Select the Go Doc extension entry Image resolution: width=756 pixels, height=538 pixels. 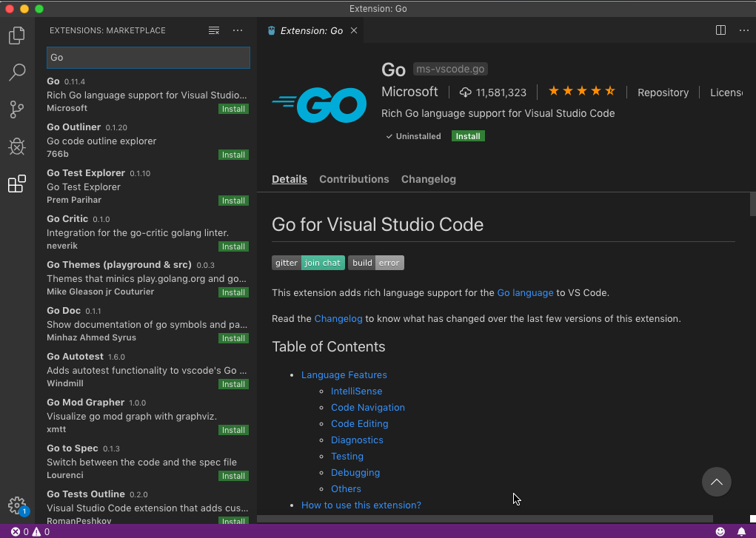tap(147, 324)
